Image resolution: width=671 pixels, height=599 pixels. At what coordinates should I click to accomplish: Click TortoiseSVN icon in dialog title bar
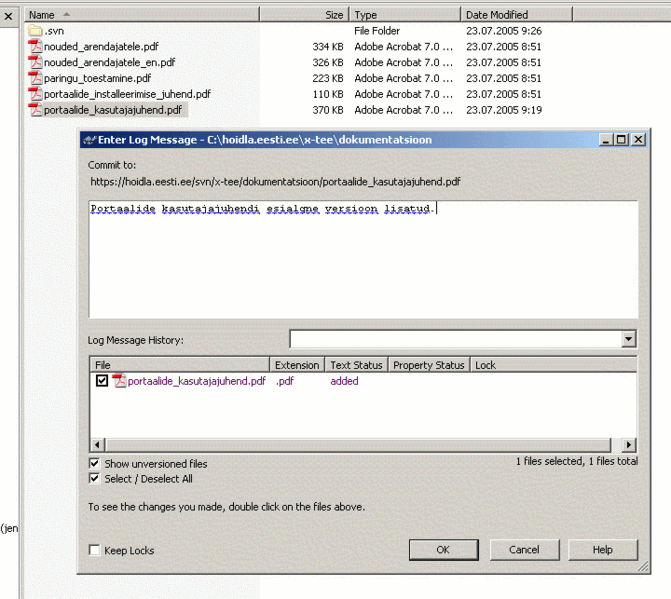[x=89, y=140]
